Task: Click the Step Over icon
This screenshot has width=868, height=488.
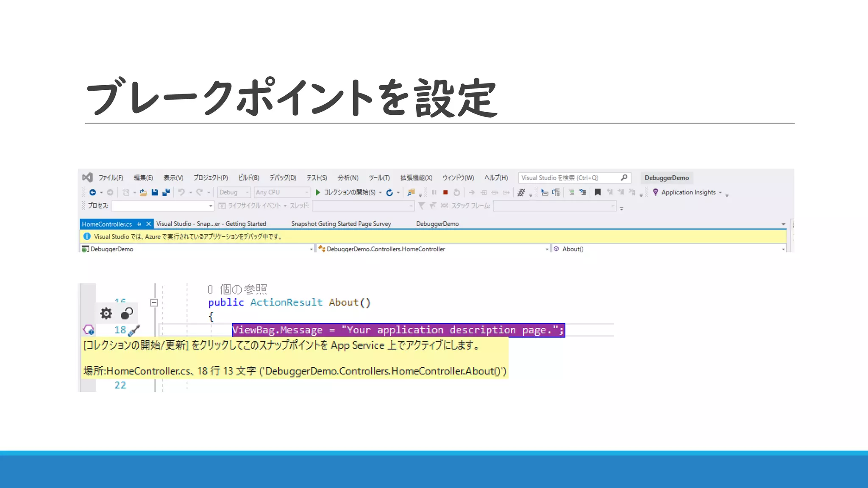Action: coord(495,192)
